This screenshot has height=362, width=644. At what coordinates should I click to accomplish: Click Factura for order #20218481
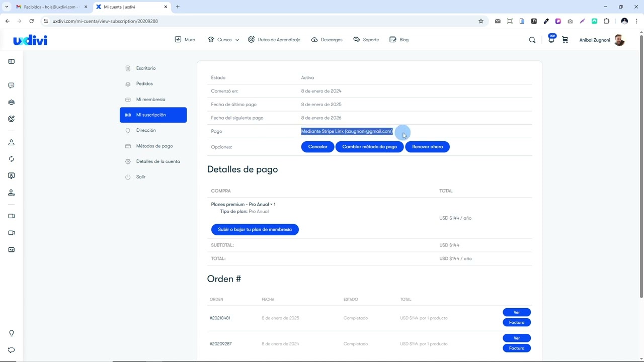point(517,322)
